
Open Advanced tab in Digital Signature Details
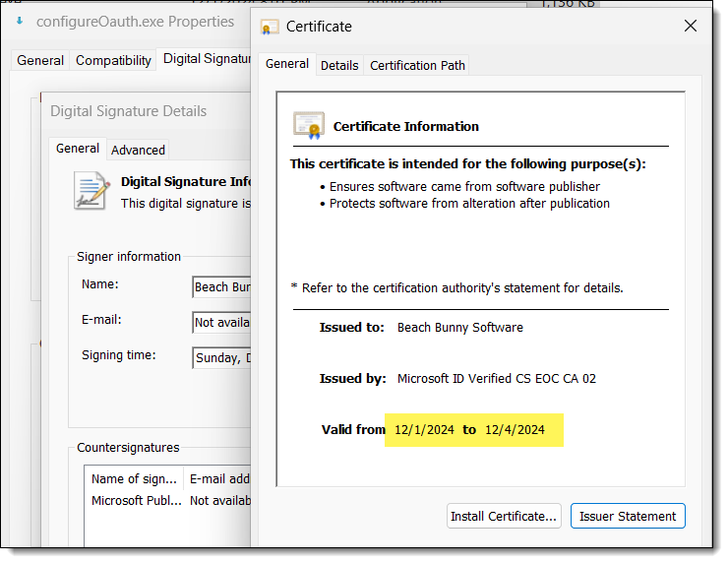click(x=138, y=150)
